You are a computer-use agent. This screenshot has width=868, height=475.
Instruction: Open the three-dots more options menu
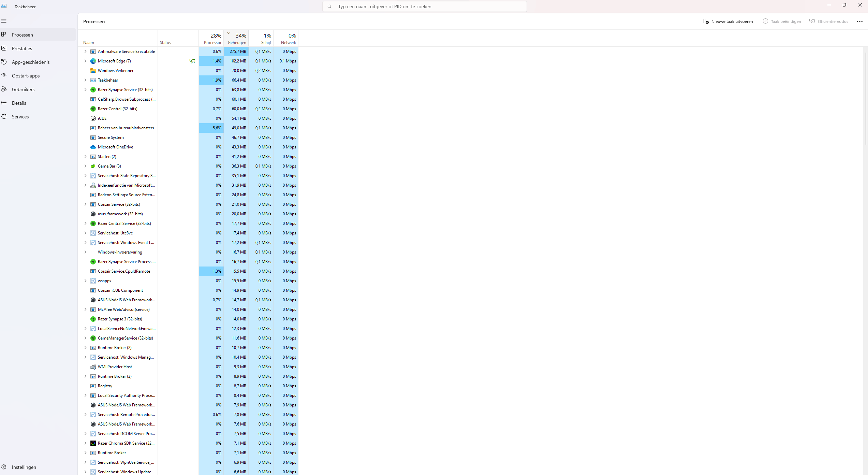tap(859, 21)
